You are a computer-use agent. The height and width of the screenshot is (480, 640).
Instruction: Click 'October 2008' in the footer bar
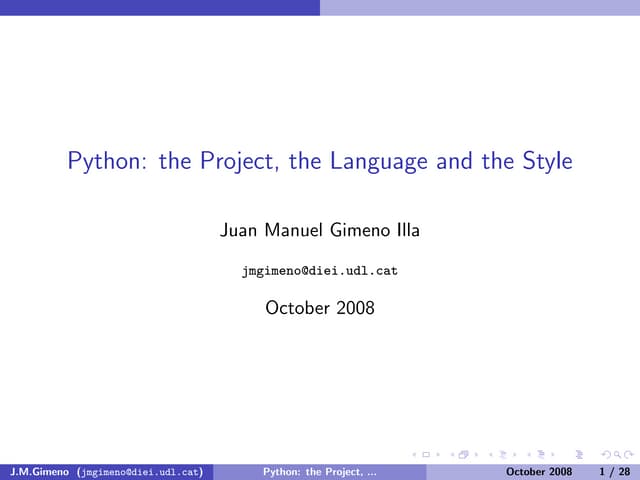point(539,471)
